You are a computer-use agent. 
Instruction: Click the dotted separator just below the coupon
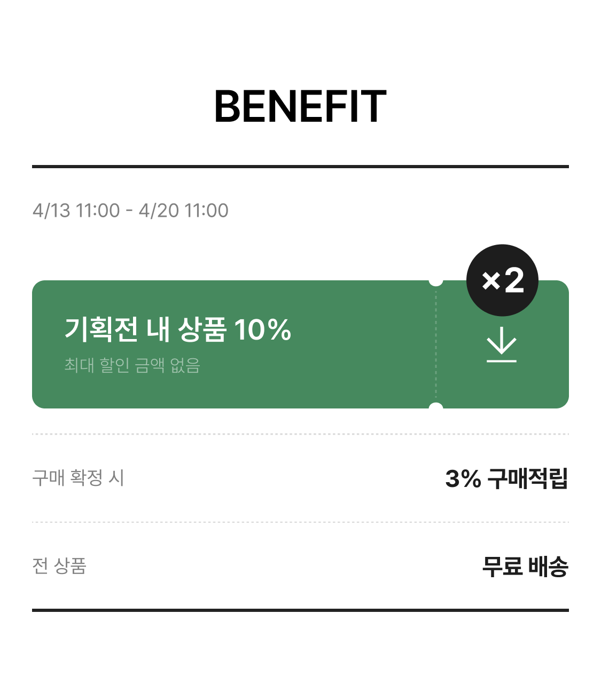300,434
